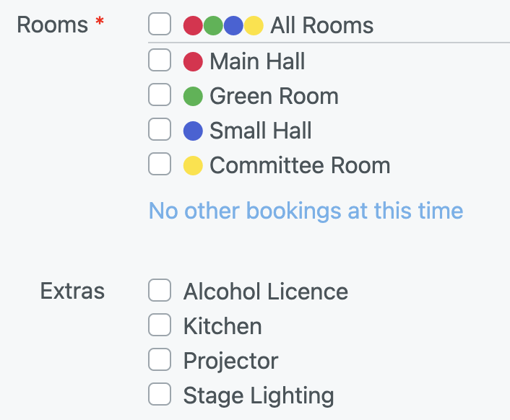The height and width of the screenshot is (420, 510).
Task: Click the Stage Lighting label text
Action: [259, 395]
